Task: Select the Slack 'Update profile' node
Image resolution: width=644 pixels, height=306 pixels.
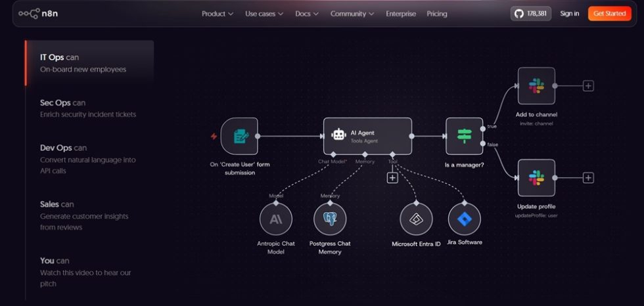Action: [x=536, y=177]
